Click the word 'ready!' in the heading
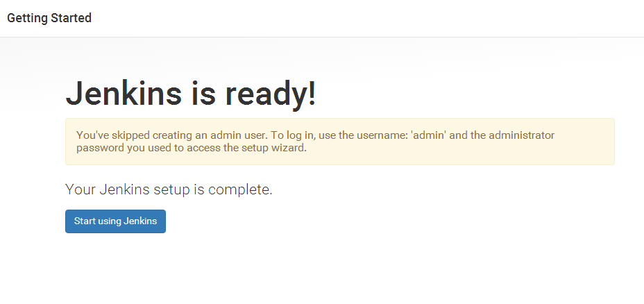The image size is (644, 304). 271,94
